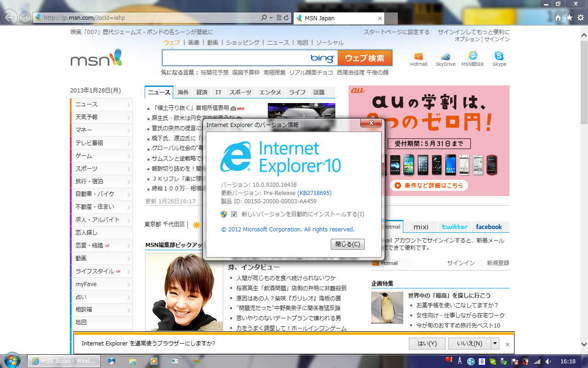Go back with the browser back arrow
Image resolution: width=588 pixels, height=368 pixels.
pos(10,17)
